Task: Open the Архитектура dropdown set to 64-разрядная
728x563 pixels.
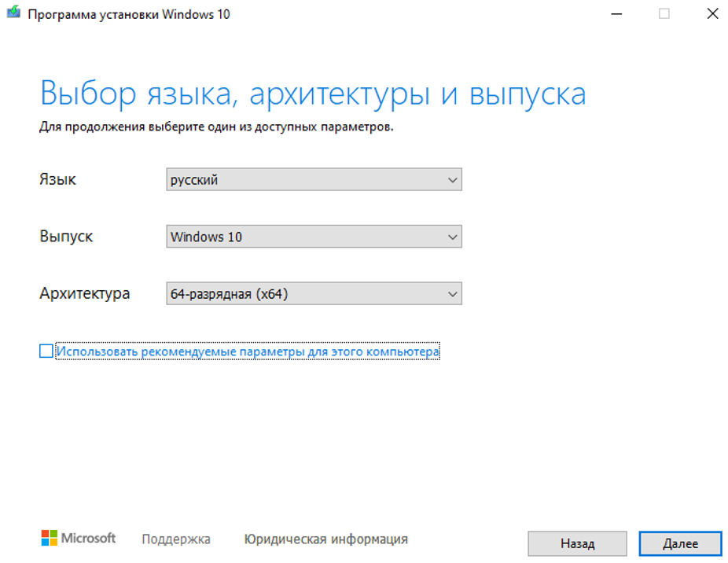Action: coord(314,293)
